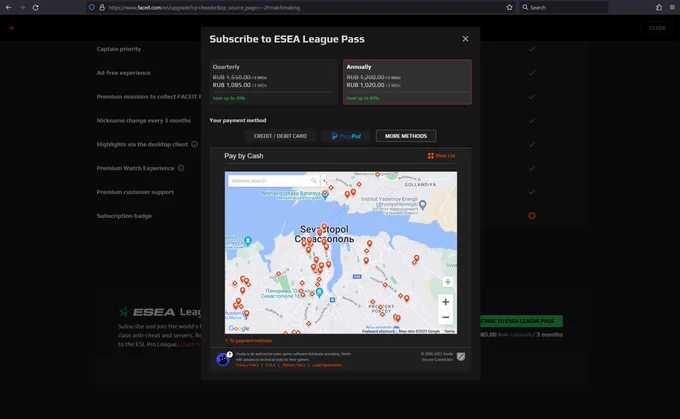The width and height of the screenshot is (680, 419).
Task: Open the tracking protection shield icon
Action: (x=92, y=7)
